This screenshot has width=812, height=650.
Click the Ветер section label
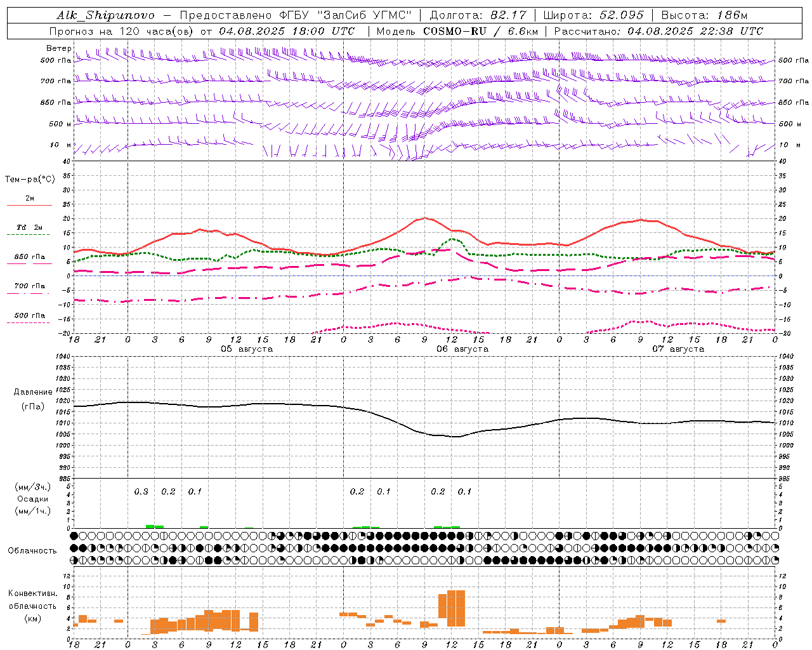[x=58, y=48]
